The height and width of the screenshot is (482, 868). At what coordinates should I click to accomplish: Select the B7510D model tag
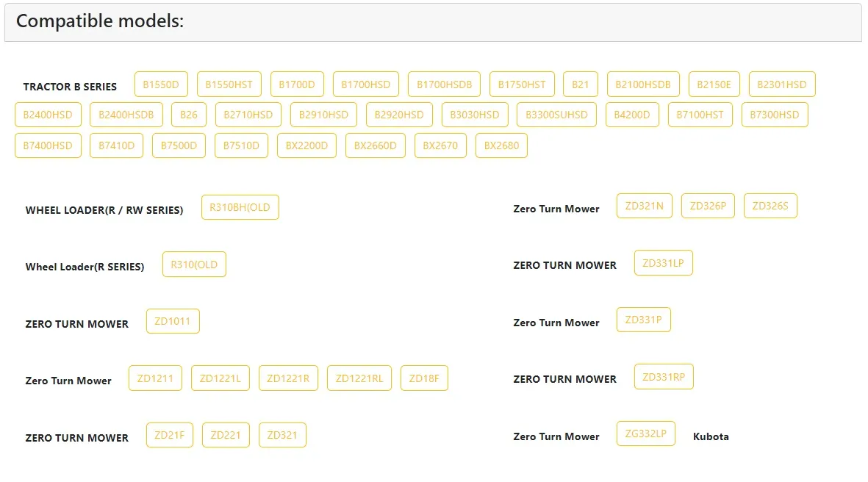point(241,145)
